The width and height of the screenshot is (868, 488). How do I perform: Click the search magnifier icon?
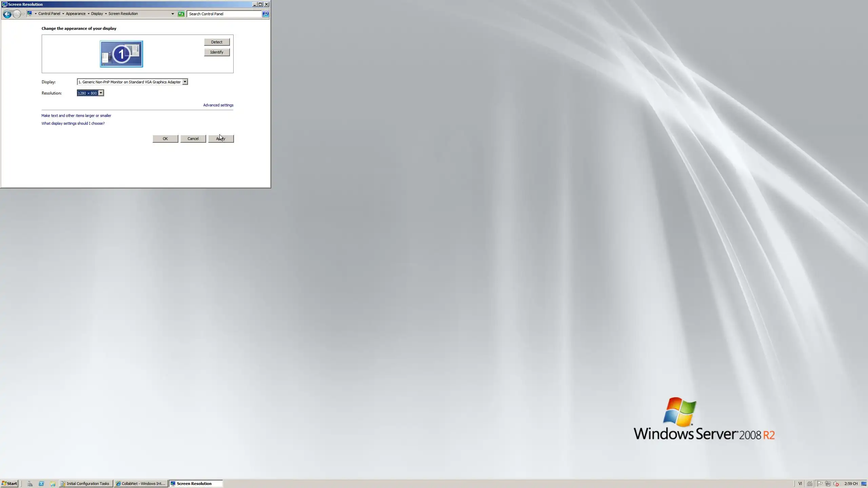(x=265, y=14)
